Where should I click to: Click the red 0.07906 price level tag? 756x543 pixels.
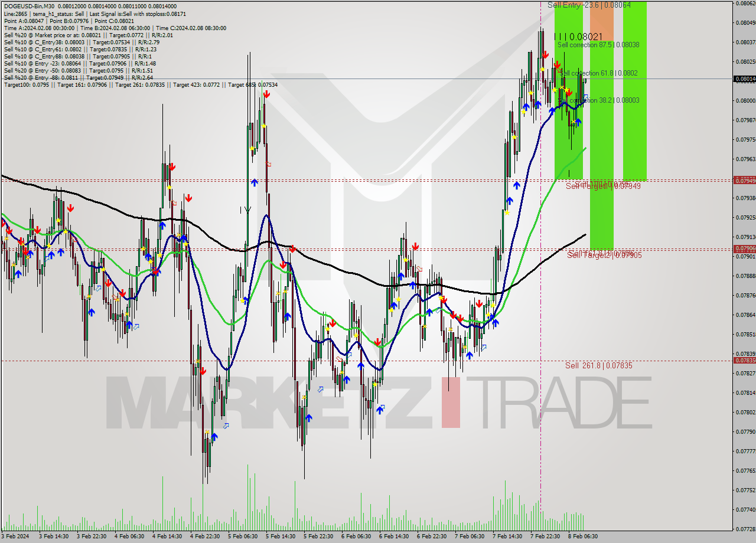[744, 248]
